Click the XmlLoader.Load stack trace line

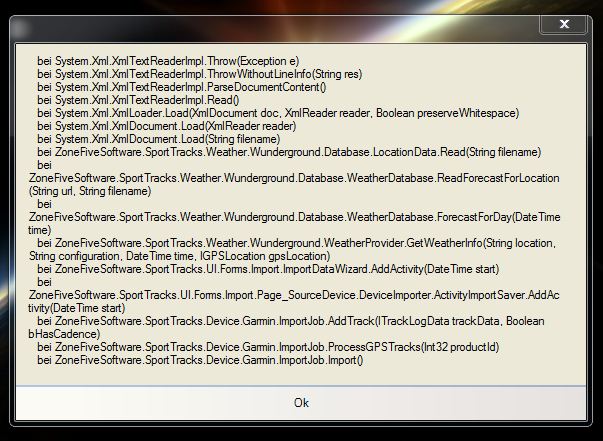[x=278, y=113]
